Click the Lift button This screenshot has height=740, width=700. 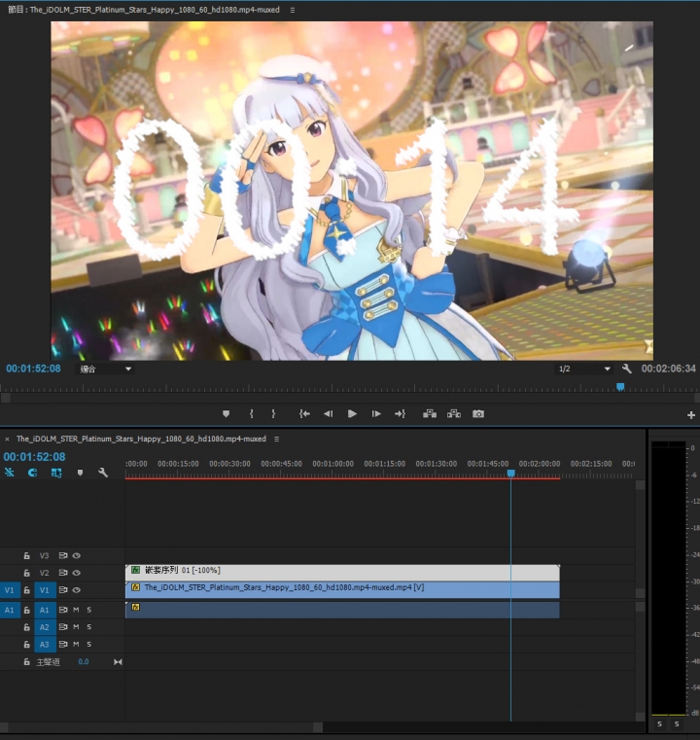click(x=430, y=414)
